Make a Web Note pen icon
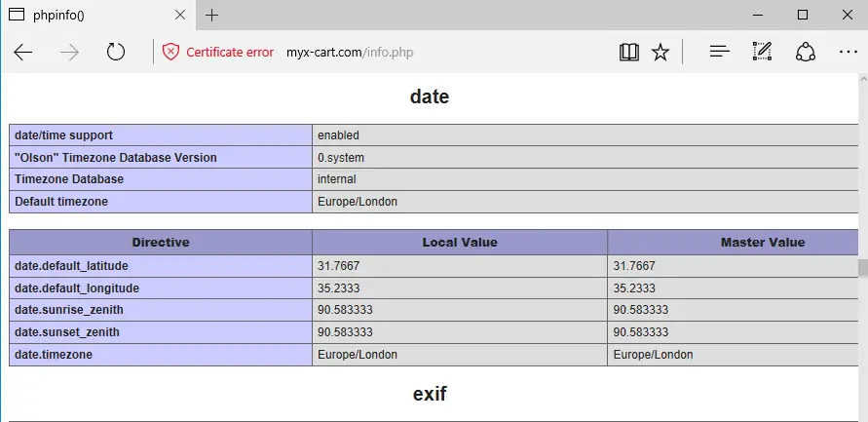Viewport: 868px width, 422px height. click(x=762, y=52)
